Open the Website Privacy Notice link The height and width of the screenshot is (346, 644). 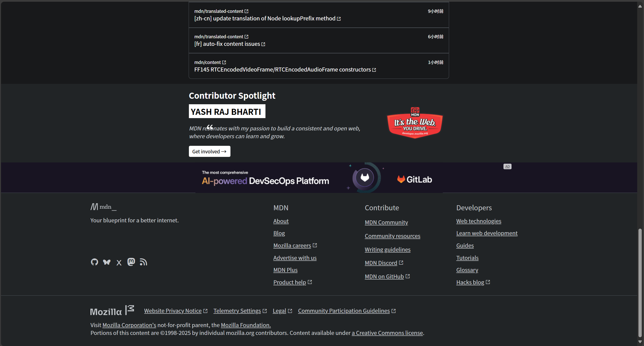173,311
